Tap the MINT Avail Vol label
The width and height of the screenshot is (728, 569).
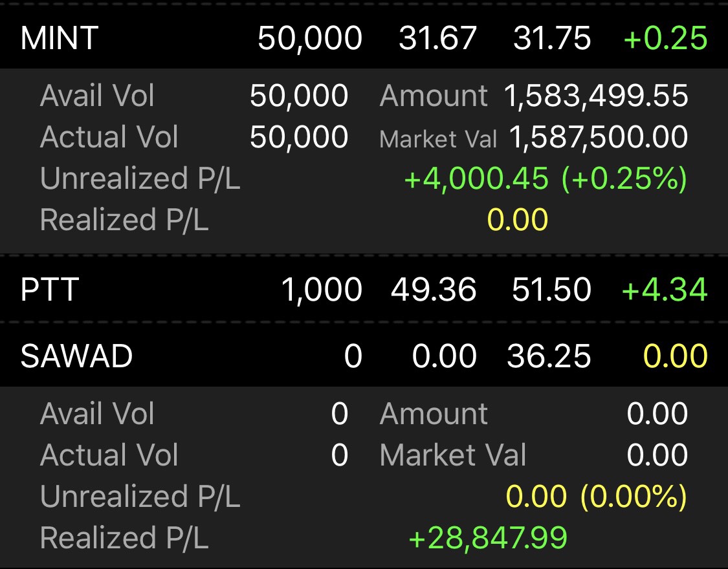click(97, 96)
